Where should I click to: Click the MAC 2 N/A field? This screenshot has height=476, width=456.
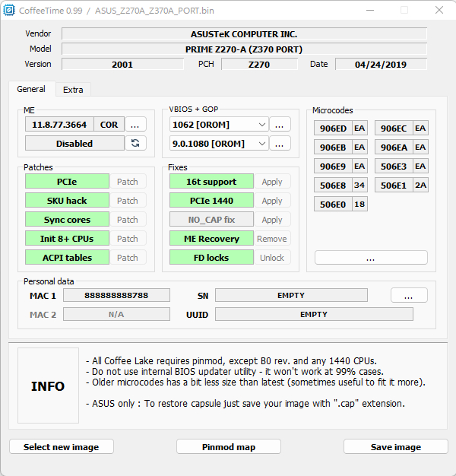[x=116, y=314]
